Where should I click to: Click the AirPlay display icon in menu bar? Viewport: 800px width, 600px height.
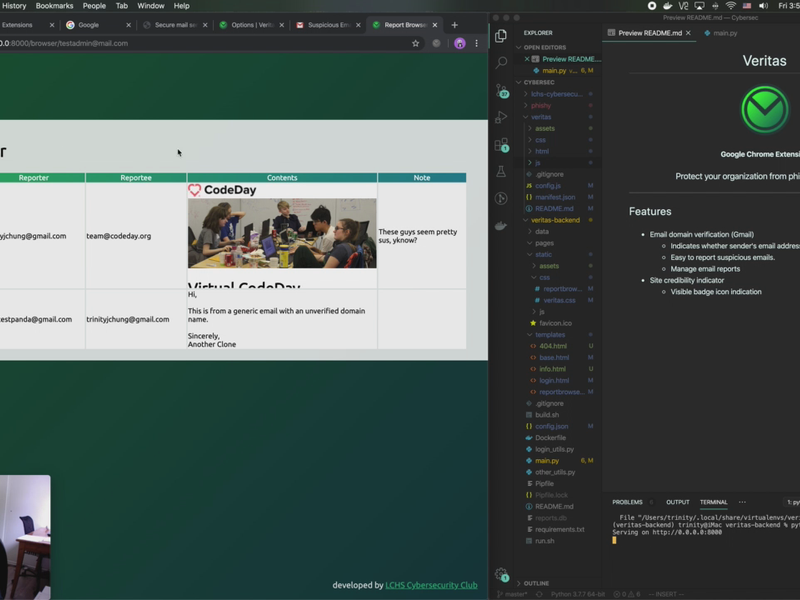coord(699,6)
